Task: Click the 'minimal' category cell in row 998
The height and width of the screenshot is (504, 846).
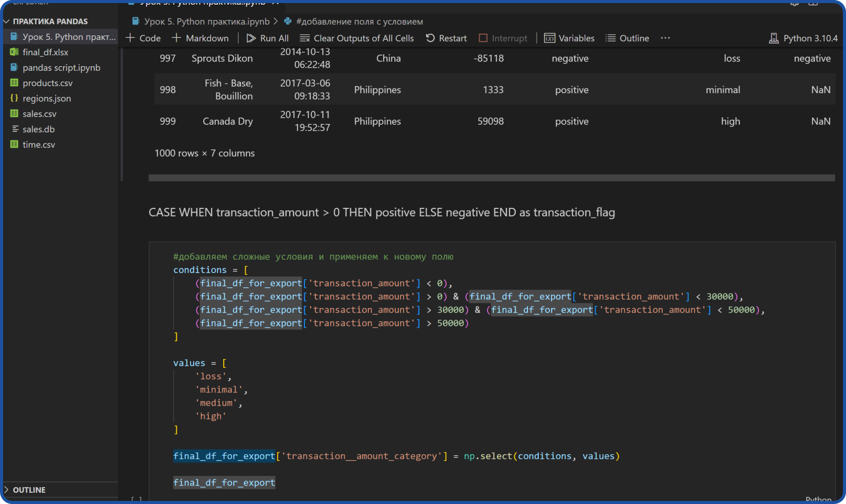Action: pyautogui.click(x=723, y=90)
